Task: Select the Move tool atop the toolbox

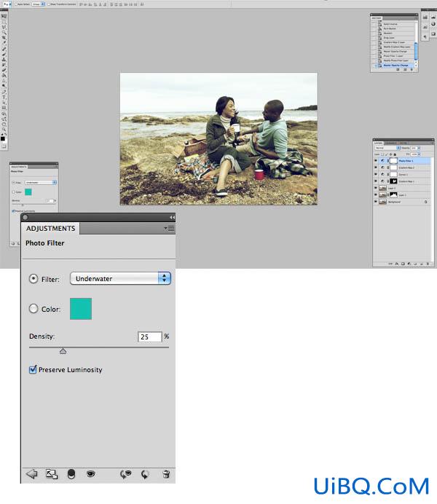Action: [x=4, y=16]
